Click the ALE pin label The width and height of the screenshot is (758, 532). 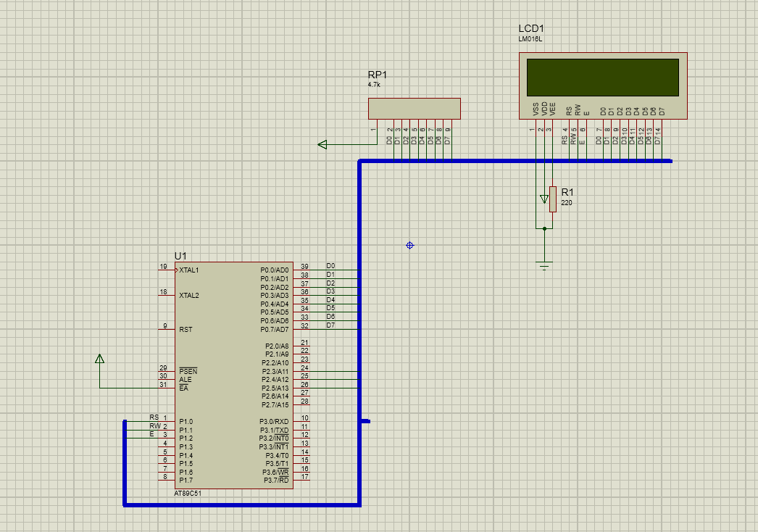pos(185,380)
